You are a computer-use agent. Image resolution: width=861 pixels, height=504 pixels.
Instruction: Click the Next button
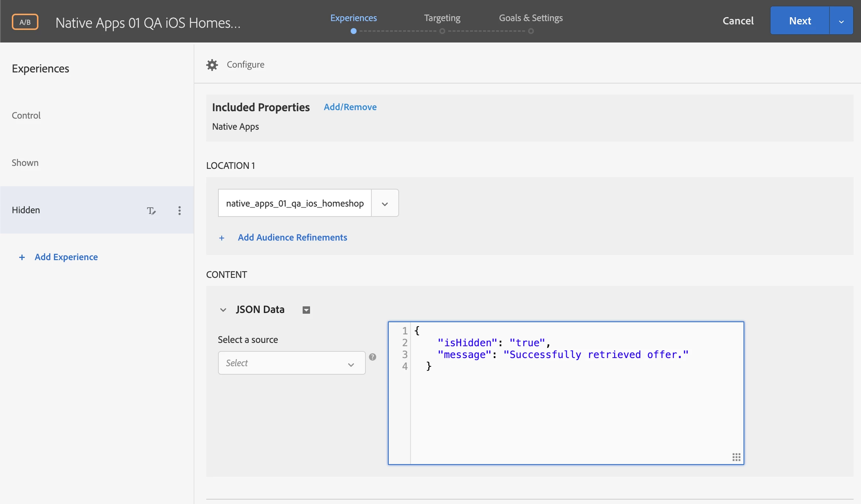(800, 21)
